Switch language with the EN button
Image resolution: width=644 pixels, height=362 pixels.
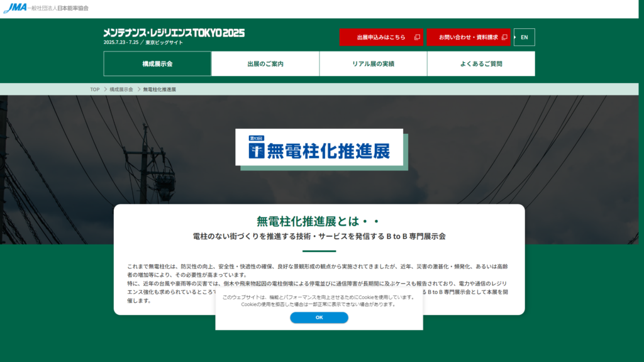click(524, 37)
